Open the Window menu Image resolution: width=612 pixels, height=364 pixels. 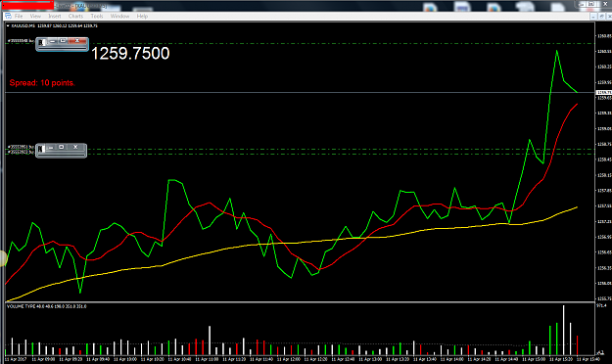click(x=119, y=16)
